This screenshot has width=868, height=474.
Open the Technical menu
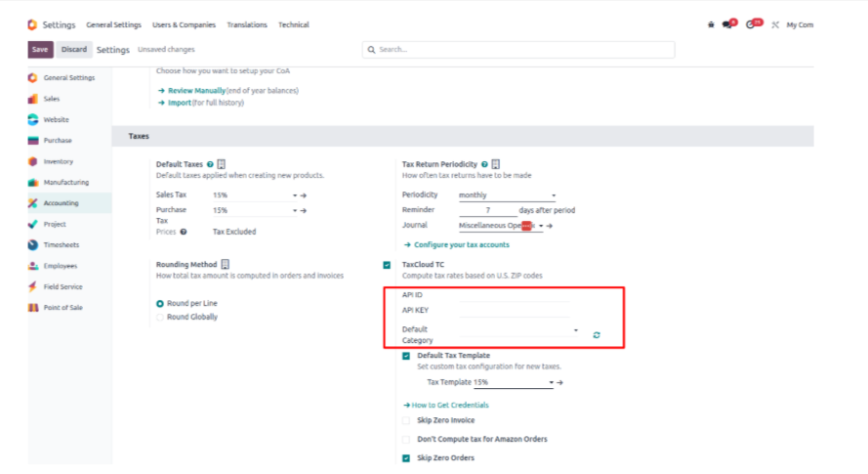(293, 24)
